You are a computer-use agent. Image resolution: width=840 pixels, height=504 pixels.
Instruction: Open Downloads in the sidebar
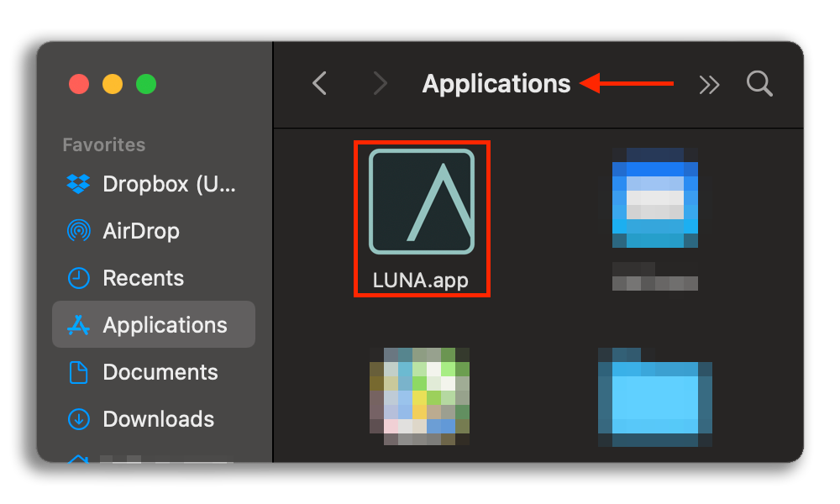click(154, 419)
